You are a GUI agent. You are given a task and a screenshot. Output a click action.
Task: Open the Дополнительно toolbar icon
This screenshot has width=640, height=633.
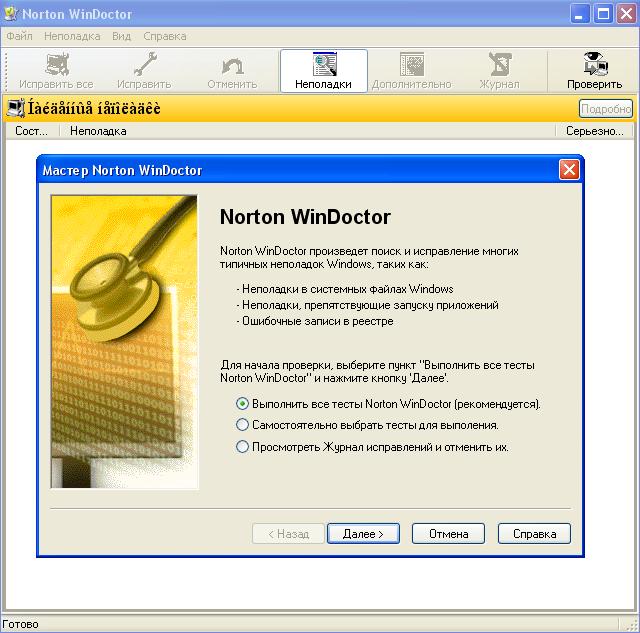411,64
